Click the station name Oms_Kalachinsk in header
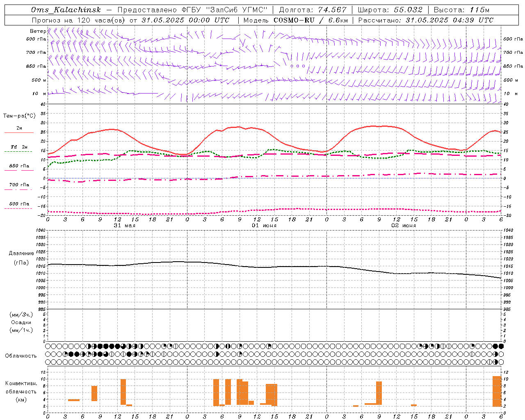 tap(66, 10)
